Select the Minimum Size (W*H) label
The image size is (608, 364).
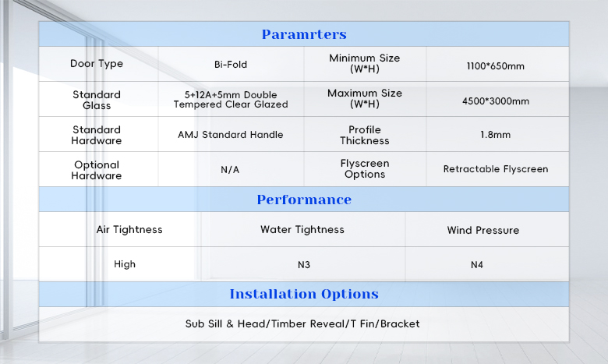click(365, 63)
